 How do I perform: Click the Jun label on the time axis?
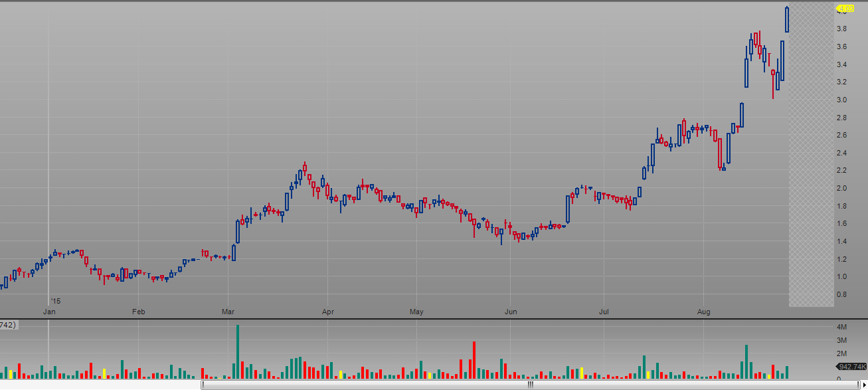[x=511, y=311]
